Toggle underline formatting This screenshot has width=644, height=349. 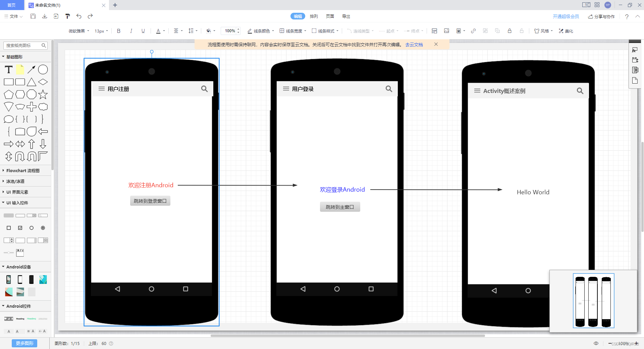[x=143, y=31]
